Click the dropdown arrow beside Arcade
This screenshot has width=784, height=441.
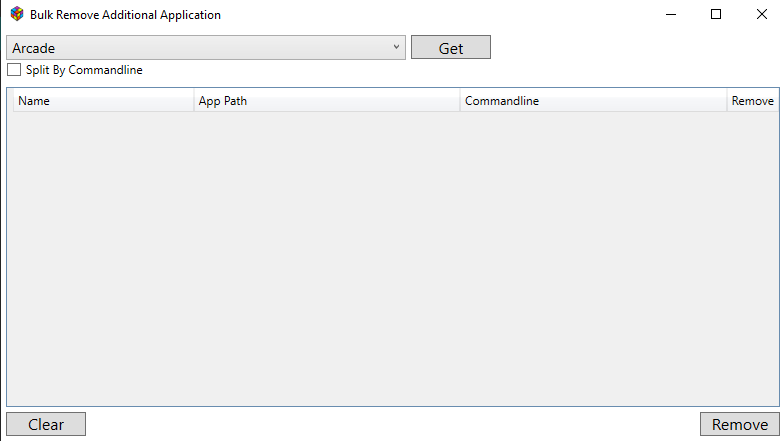(396, 47)
